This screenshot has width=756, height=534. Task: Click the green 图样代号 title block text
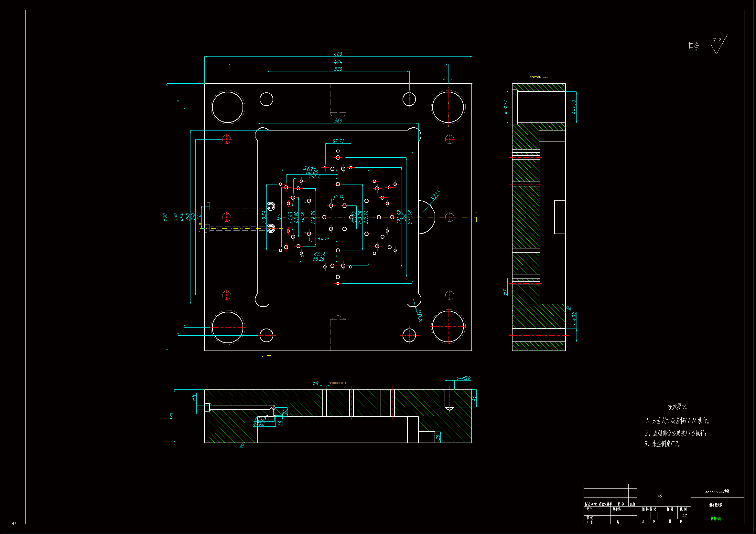(716, 519)
